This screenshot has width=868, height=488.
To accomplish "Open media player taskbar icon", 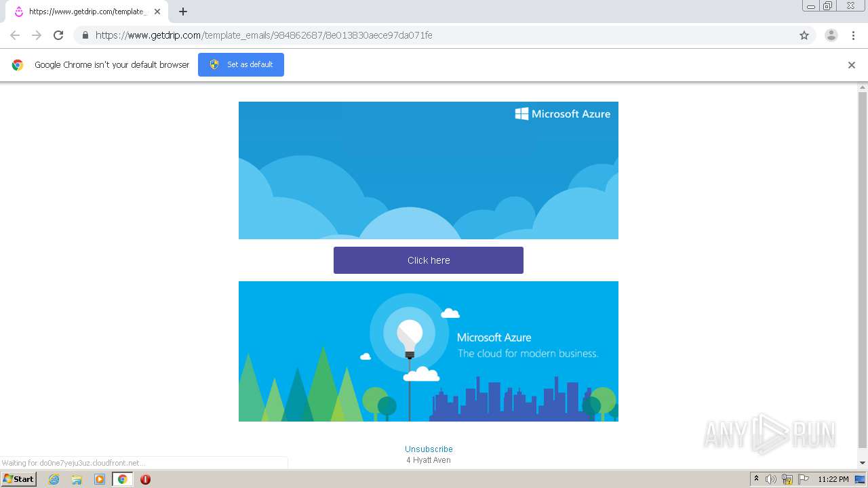I will pyautogui.click(x=100, y=479).
